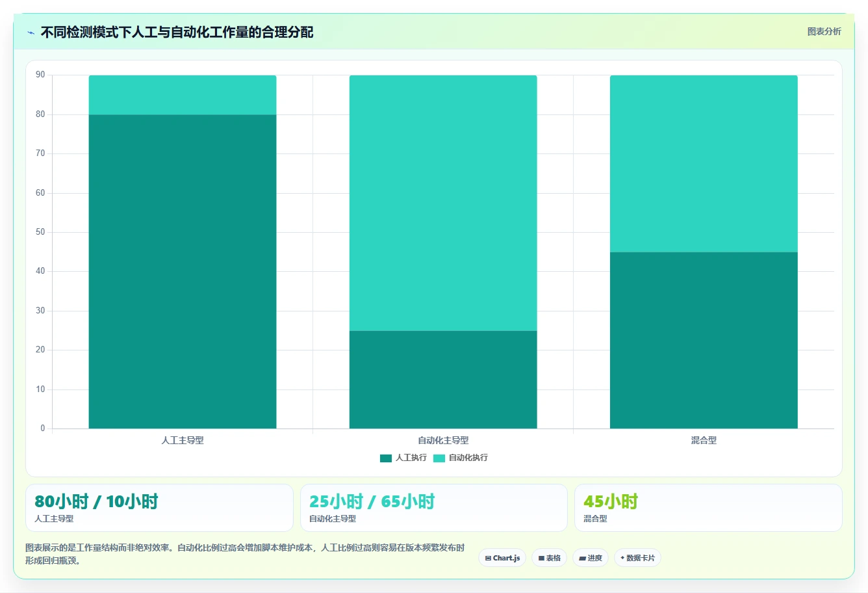Screen dimensions: 868x593
Task: Select the 进度 tag pill
Action: tap(591, 558)
